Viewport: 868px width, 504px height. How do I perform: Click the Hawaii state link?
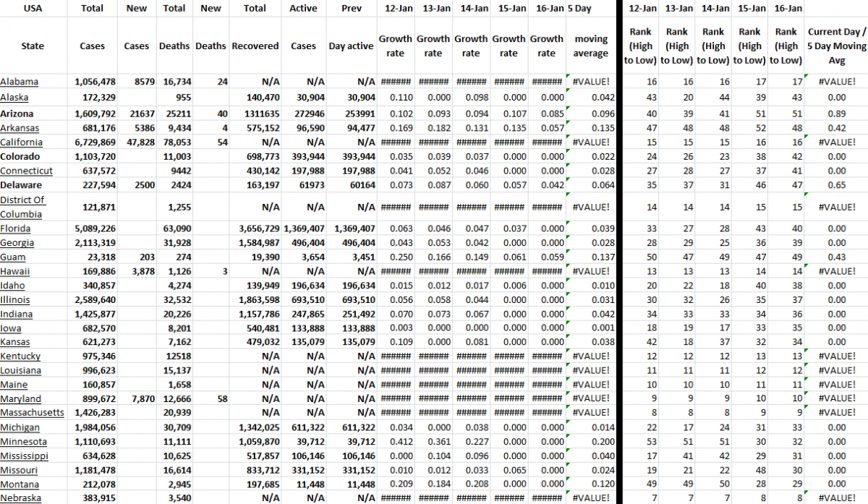[15, 271]
